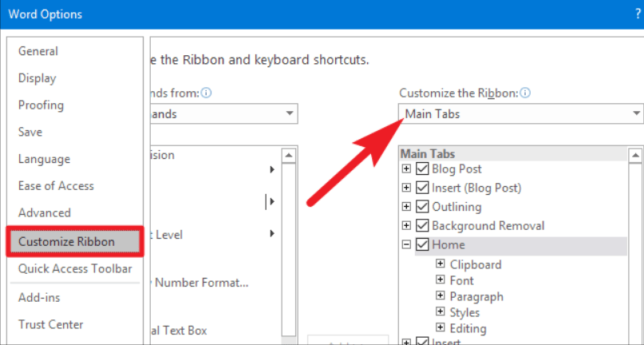
Task: Open the Ease of Access category
Action: pyautogui.click(x=56, y=186)
